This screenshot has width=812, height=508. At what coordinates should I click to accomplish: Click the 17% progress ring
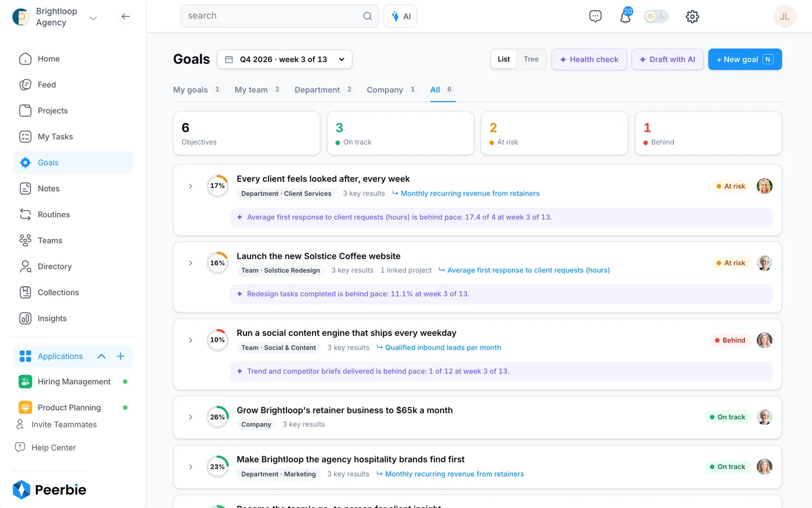(x=217, y=186)
